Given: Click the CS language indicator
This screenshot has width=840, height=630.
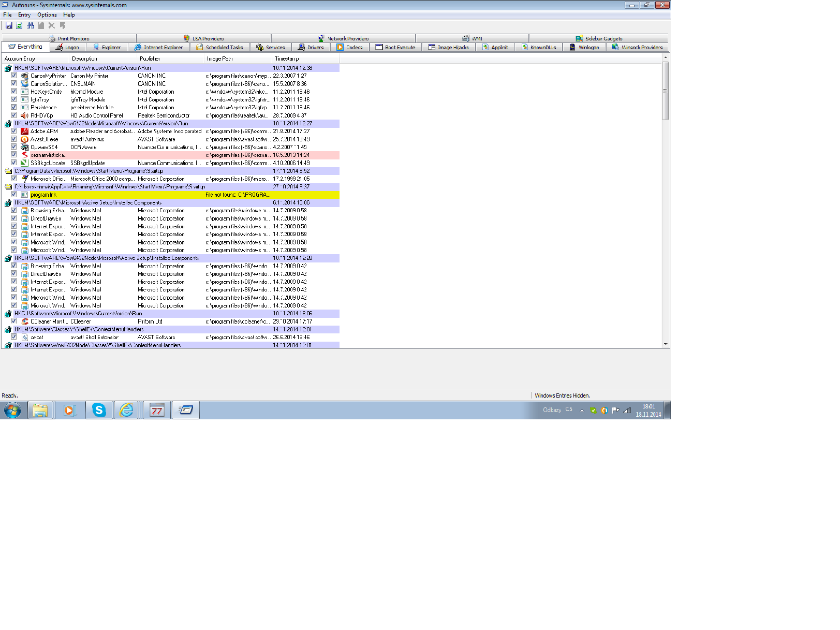Looking at the screenshot, I should click(x=569, y=409).
